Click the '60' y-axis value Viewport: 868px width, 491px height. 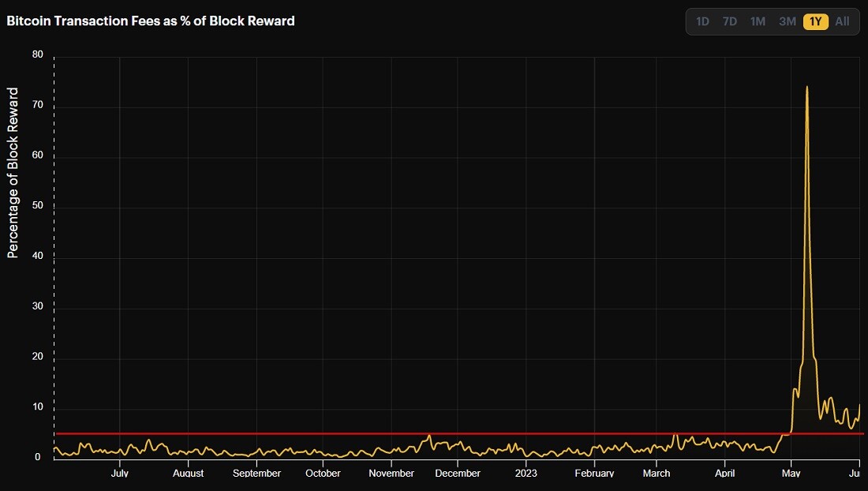coord(38,155)
